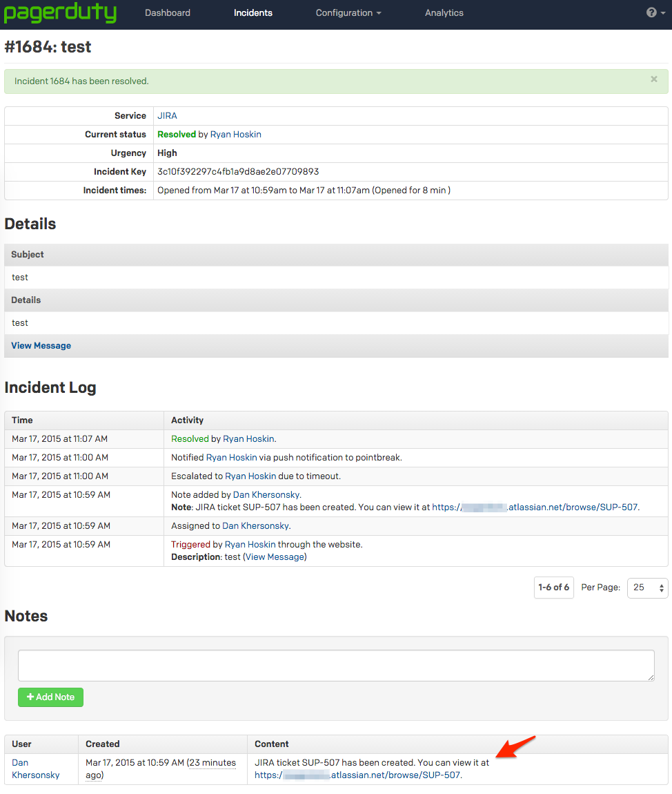Click the Resolved status text in Current status
The image size is (672, 794).
point(177,134)
